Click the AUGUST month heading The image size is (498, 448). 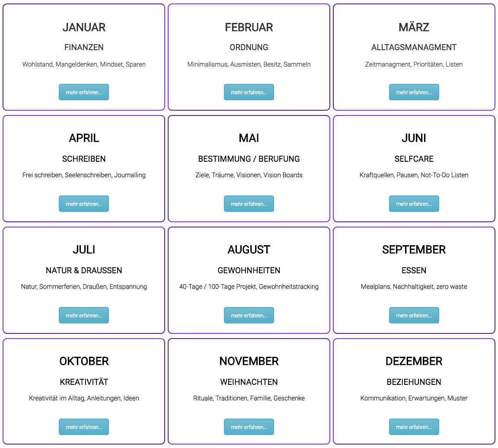click(x=249, y=250)
